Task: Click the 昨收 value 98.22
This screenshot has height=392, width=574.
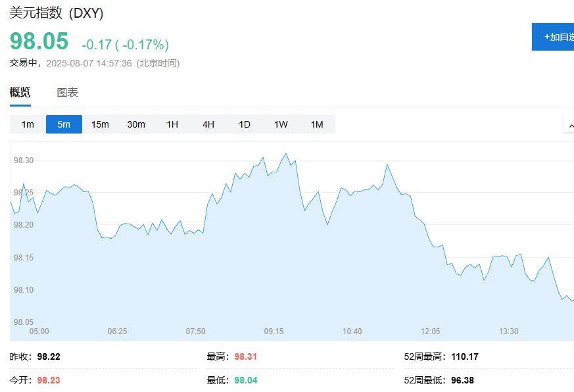Action: 48,356
